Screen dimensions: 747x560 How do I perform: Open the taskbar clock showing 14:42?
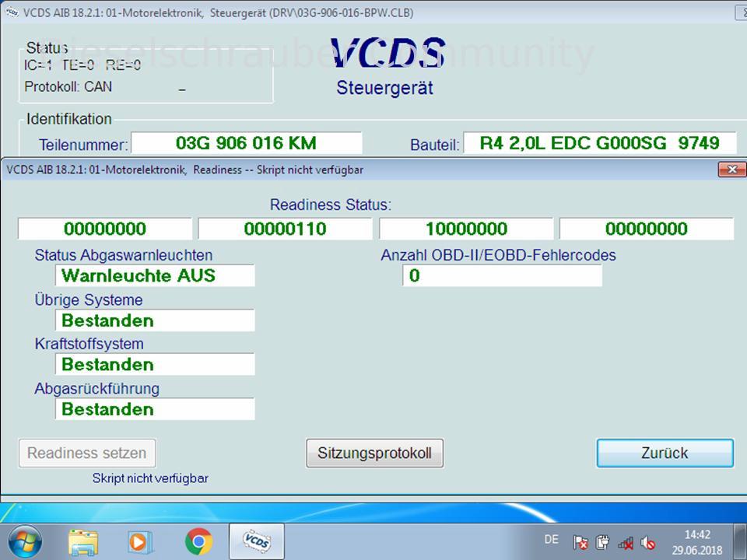pyautogui.click(x=697, y=535)
